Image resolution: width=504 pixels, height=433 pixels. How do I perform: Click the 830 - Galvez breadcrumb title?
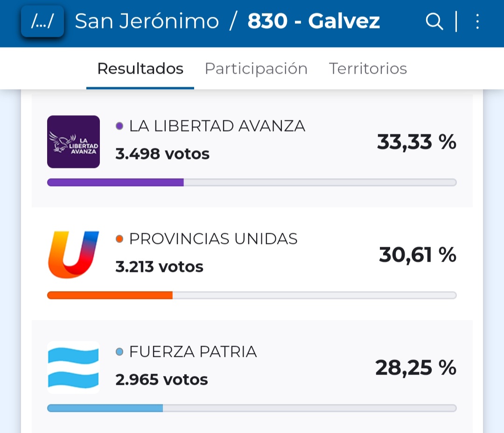(x=314, y=21)
